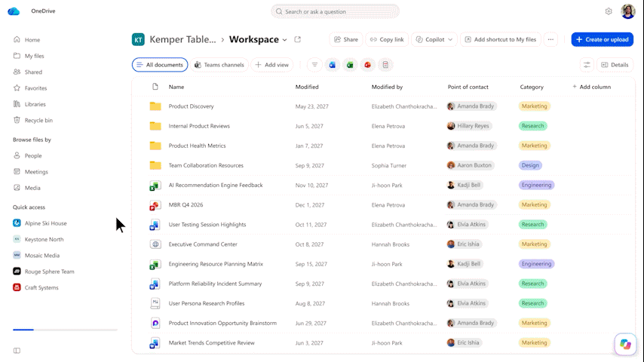Click PowerPoint icon for MBR Q4 2026

(x=155, y=205)
